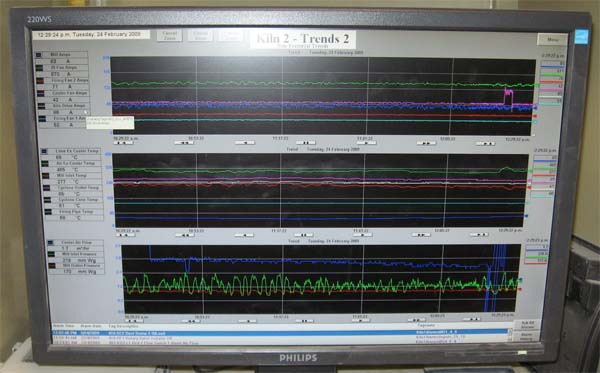Click the Firing Fan 1 Amps pen color box
Viewport: 600px width, 373px height.
pos(42,119)
